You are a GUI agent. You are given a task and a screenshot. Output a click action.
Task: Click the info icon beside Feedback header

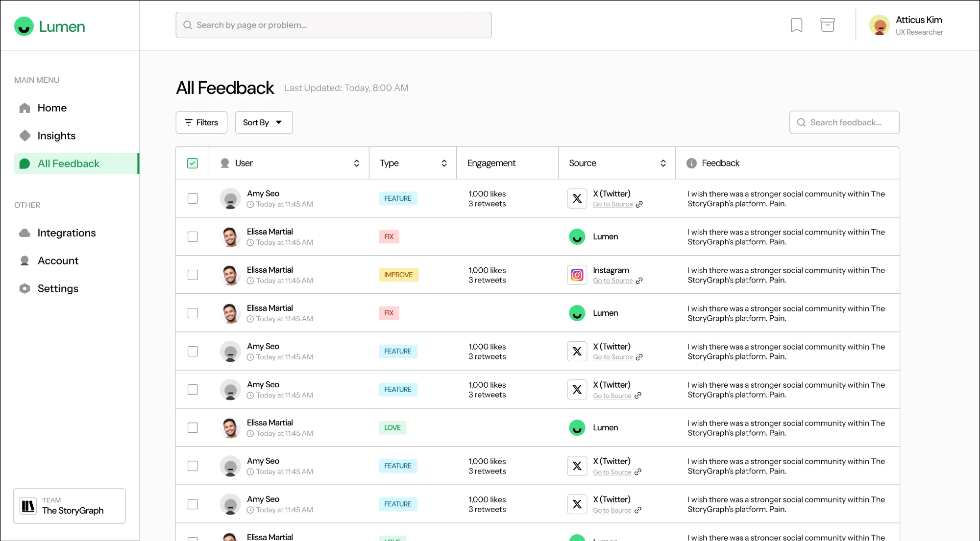click(691, 163)
